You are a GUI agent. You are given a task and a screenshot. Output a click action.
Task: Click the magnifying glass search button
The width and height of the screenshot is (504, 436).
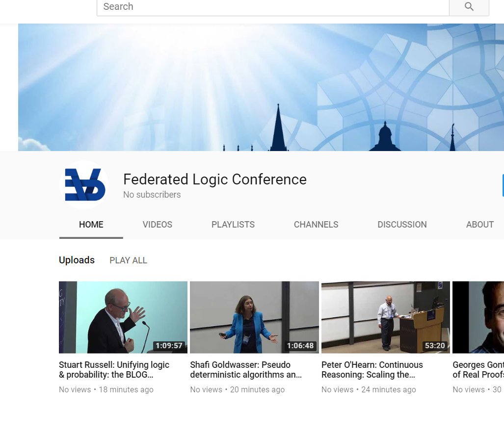click(x=469, y=7)
